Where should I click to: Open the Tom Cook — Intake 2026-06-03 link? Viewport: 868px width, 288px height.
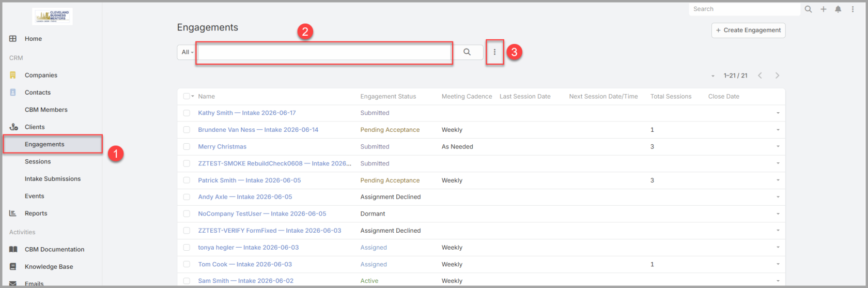pos(245,265)
